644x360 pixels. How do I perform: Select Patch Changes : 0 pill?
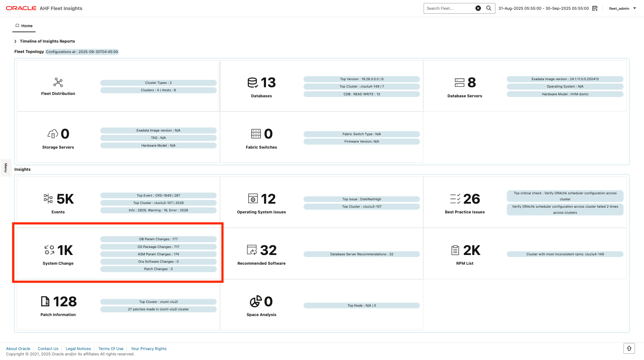click(x=158, y=269)
